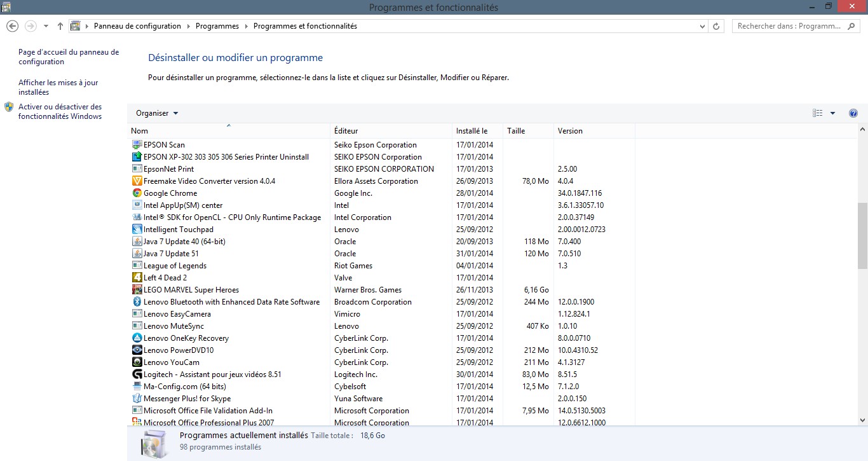The image size is (868, 461).
Task: Sort by the Taille column header
Action: click(x=528, y=130)
